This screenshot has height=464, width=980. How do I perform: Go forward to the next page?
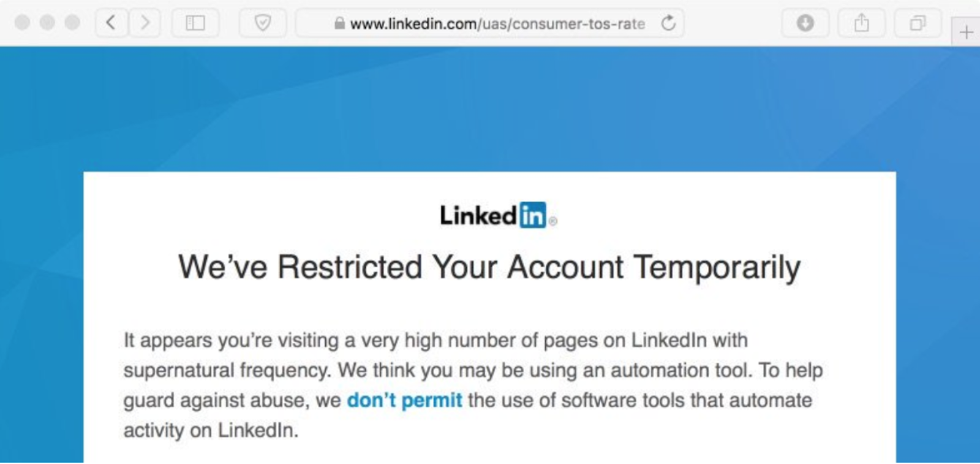pos(145,23)
